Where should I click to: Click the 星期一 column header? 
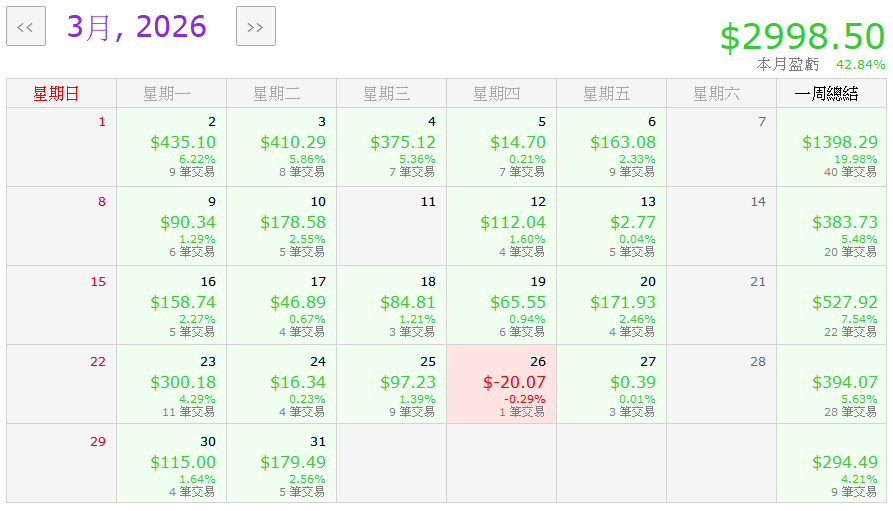coord(171,93)
